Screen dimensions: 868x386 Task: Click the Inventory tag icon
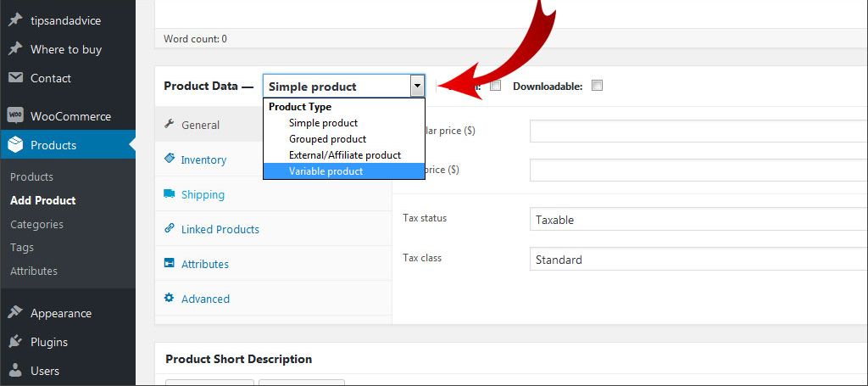pyautogui.click(x=170, y=159)
